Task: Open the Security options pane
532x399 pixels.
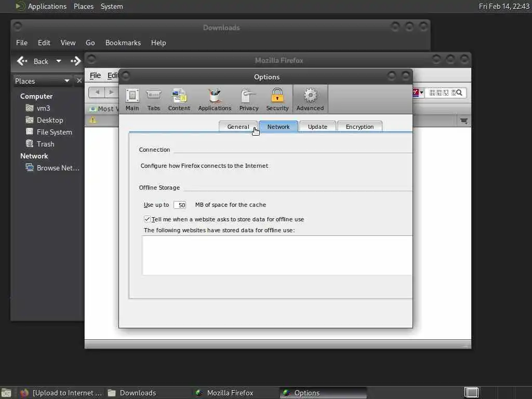Action: (277, 99)
